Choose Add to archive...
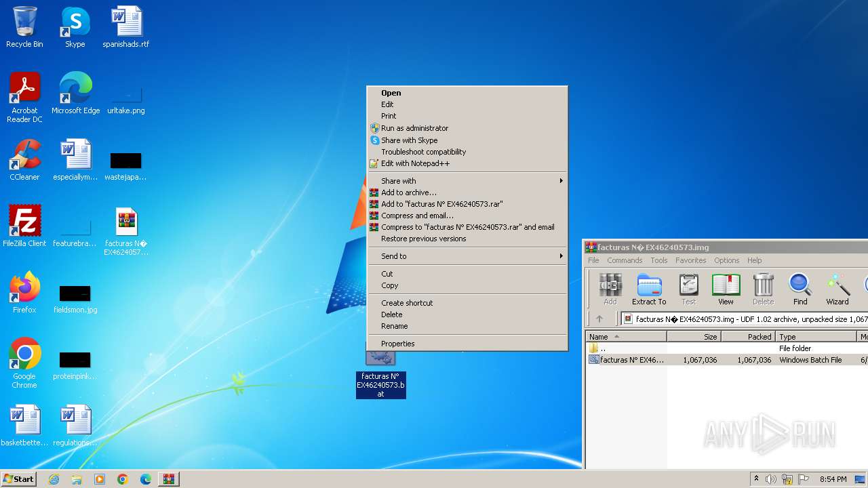The width and height of the screenshot is (868, 488). click(467, 192)
